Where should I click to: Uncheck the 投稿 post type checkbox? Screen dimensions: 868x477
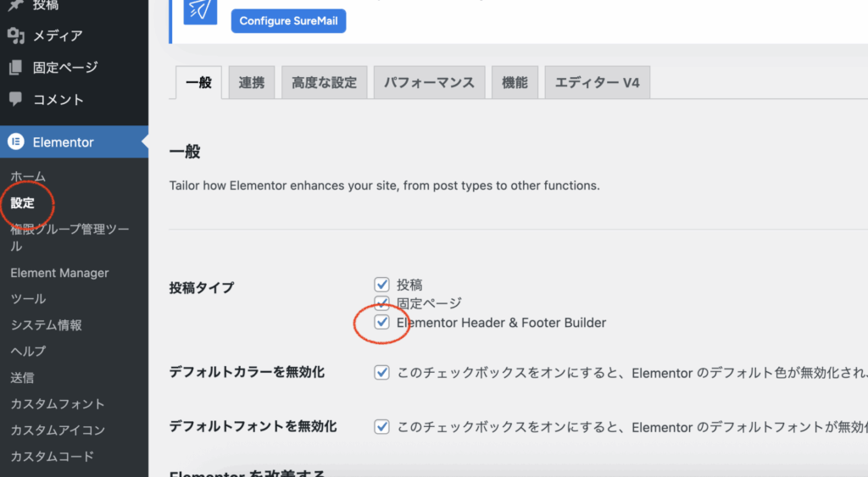click(x=381, y=285)
